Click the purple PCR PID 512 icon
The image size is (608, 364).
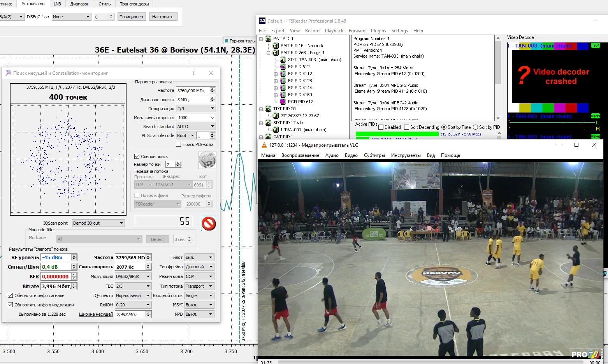coord(283,102)
